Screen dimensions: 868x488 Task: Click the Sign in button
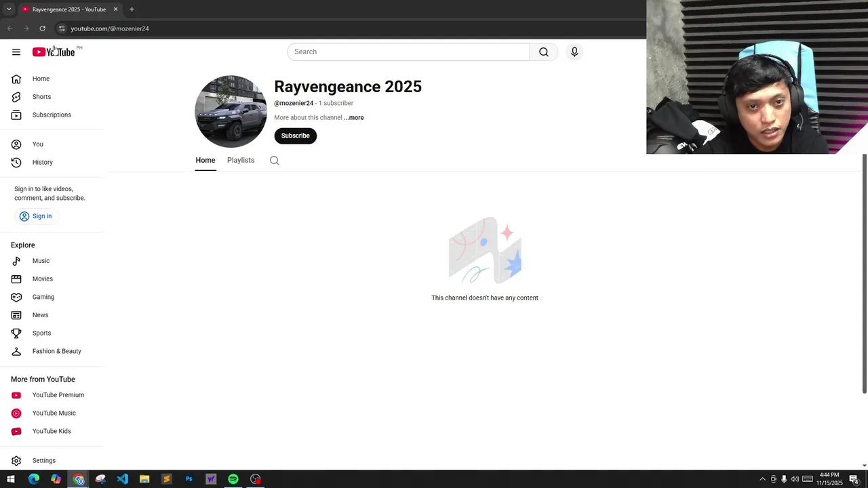(35, 216)
